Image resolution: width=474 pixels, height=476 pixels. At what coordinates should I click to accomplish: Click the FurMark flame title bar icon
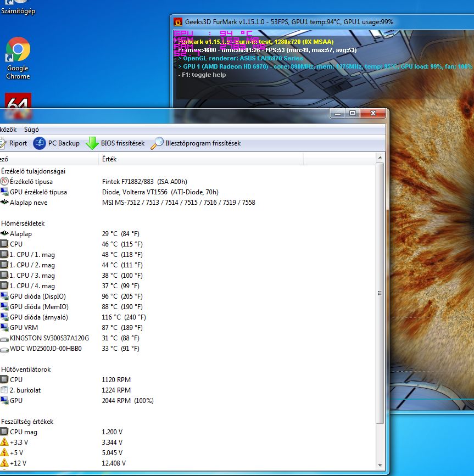(177, 22)
